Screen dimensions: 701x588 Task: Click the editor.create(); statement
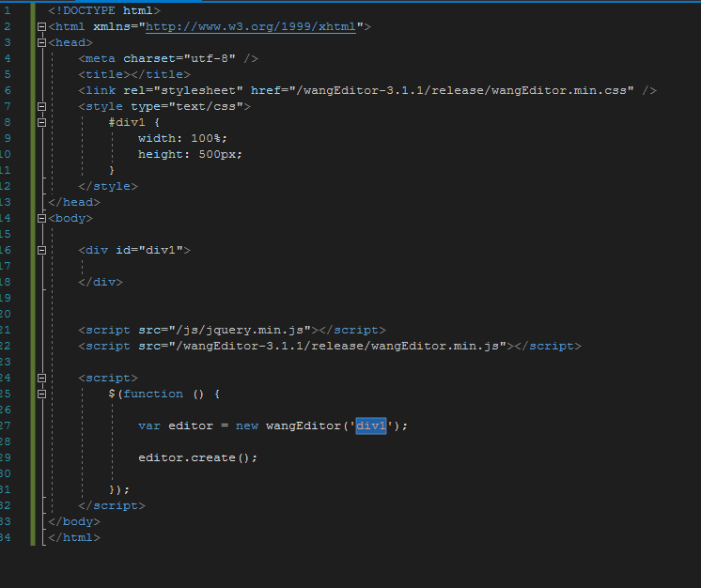(197, 458)
